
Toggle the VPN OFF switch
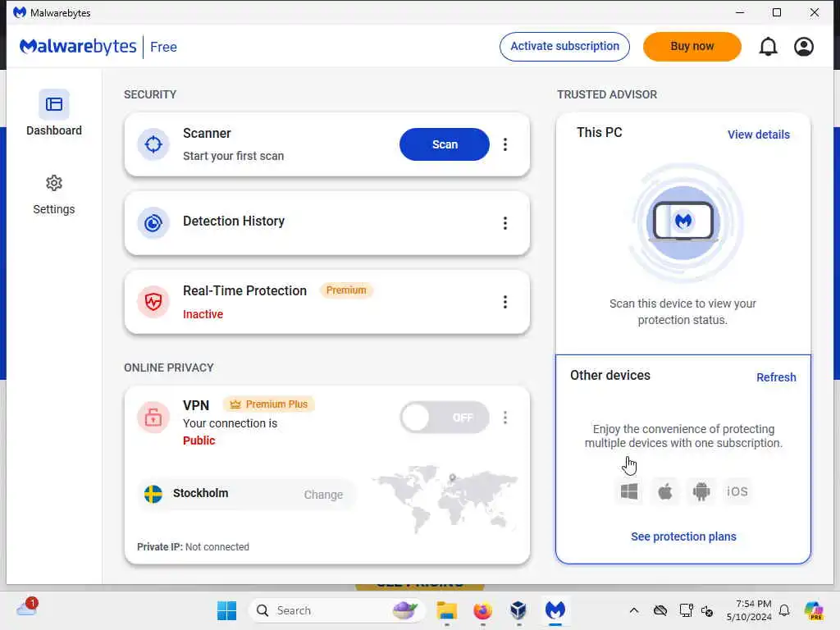[x=444, y=418]
